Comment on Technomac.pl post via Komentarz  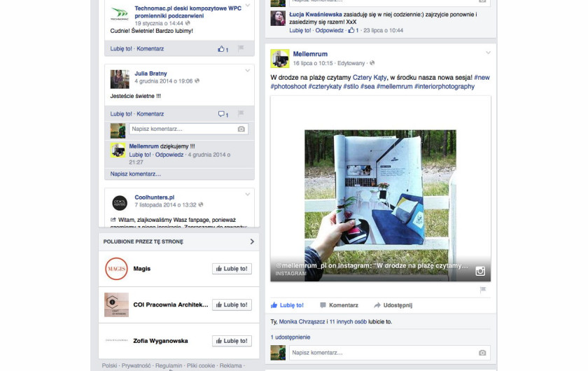click(150, 49)
